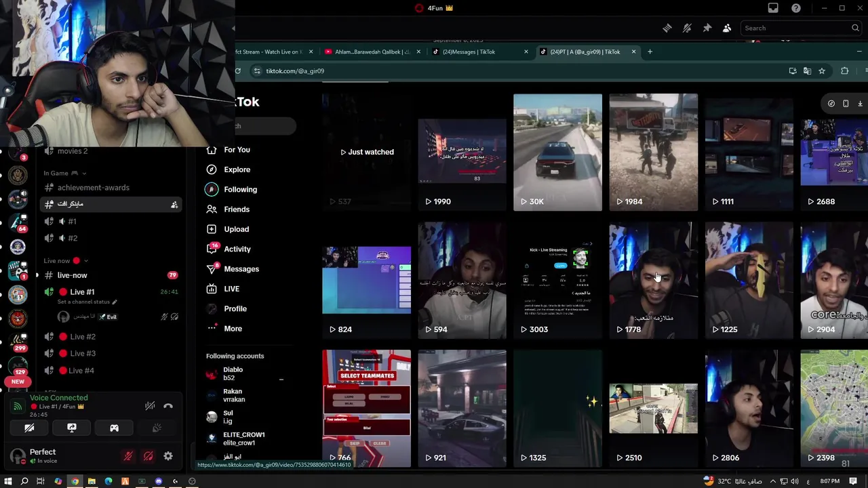Viewport: 868px width, 488px height.
Task: Open site information icon in address bar
Action: pos(257,70)
